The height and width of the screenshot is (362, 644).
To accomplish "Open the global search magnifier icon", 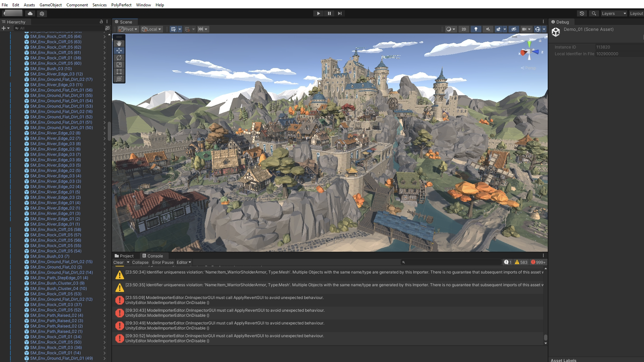I will 594,13.
